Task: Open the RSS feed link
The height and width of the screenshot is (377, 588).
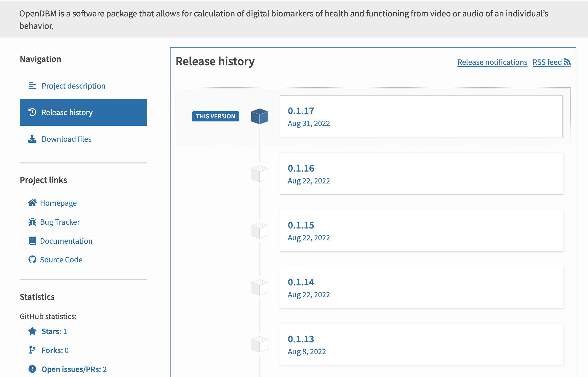Action: tap(552, 62)
